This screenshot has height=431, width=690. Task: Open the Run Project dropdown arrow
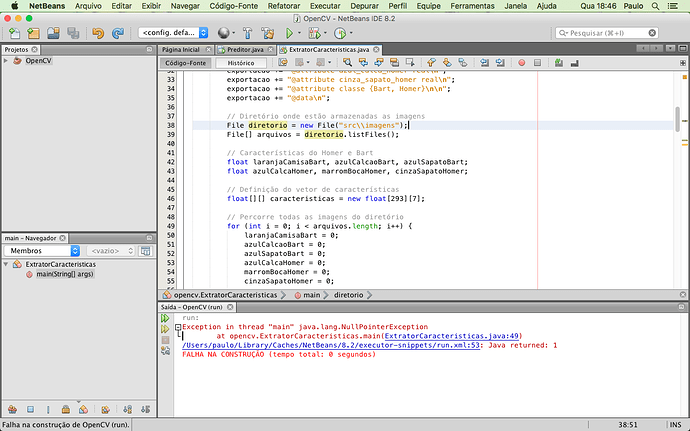tap(299, 33)
